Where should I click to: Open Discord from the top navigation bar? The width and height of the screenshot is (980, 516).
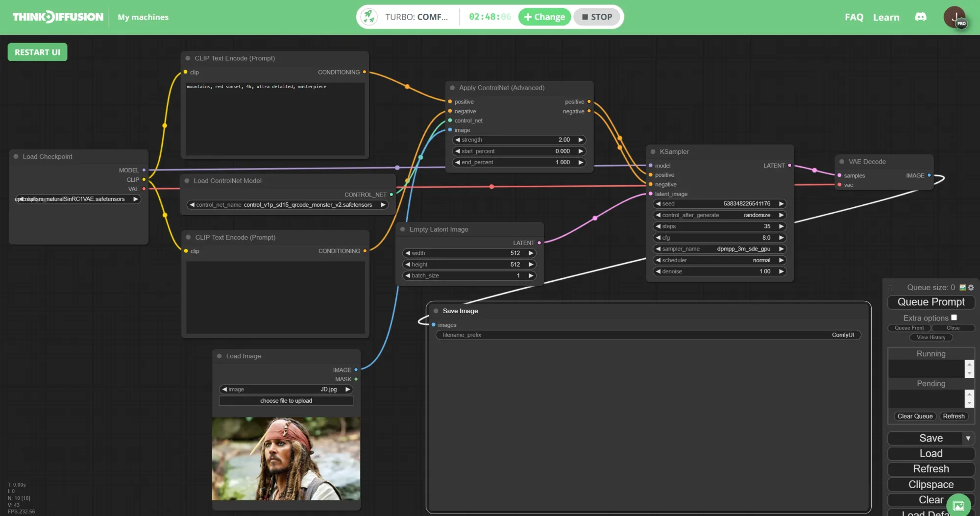921,17
